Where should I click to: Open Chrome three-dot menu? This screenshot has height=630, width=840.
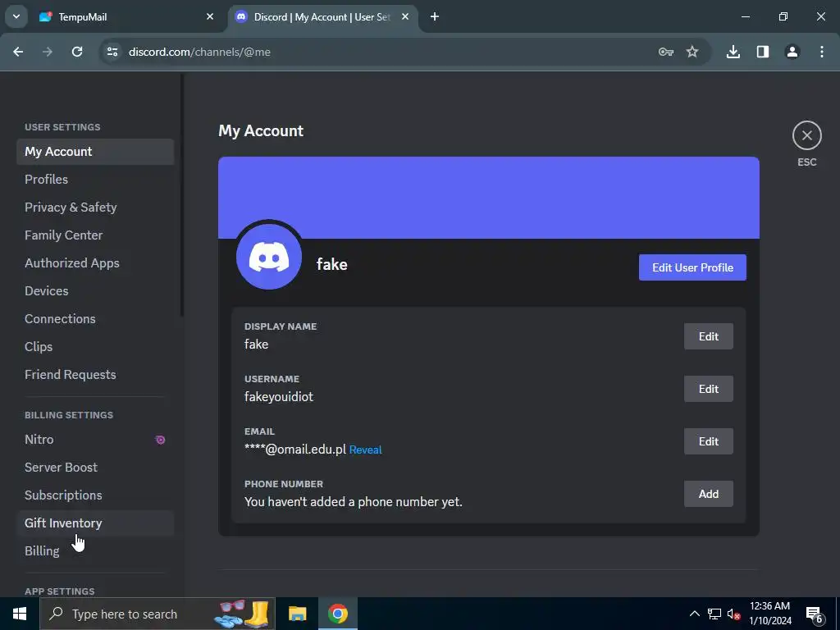click(x=822, y=52)
